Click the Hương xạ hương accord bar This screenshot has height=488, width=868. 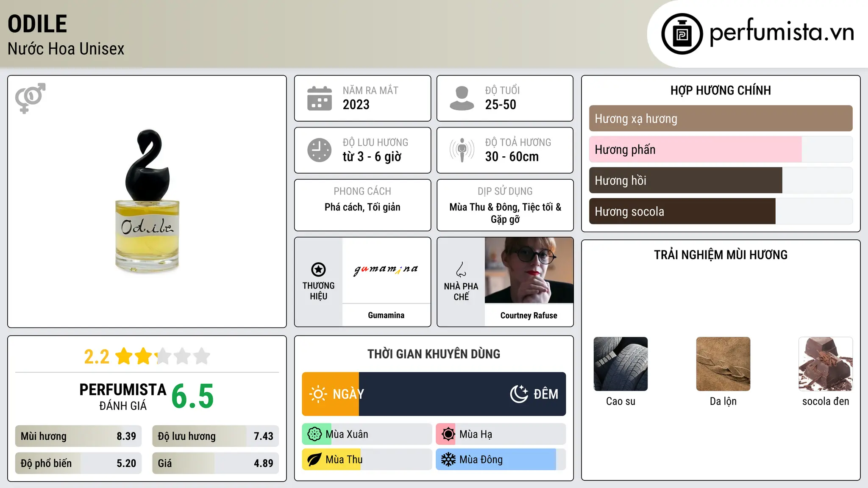click(x=721, y=119)
